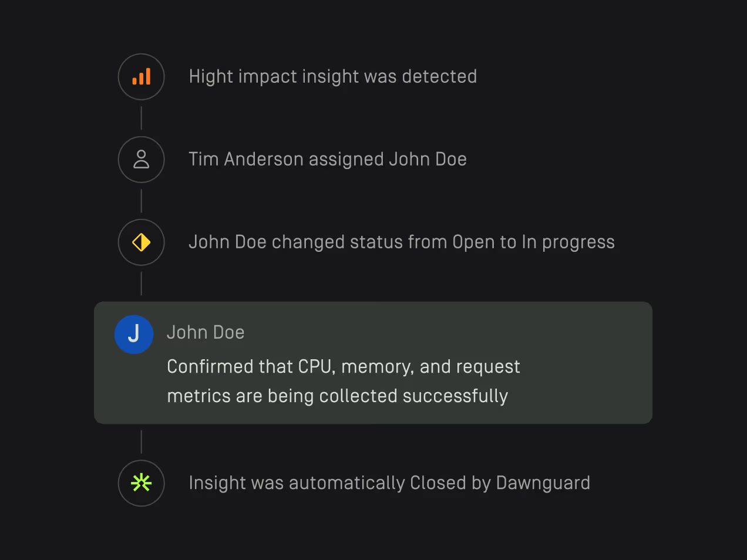This screenshot has width=747, height=560.
Task: Select John Doe's highlighted comment card
Action: 373,363
